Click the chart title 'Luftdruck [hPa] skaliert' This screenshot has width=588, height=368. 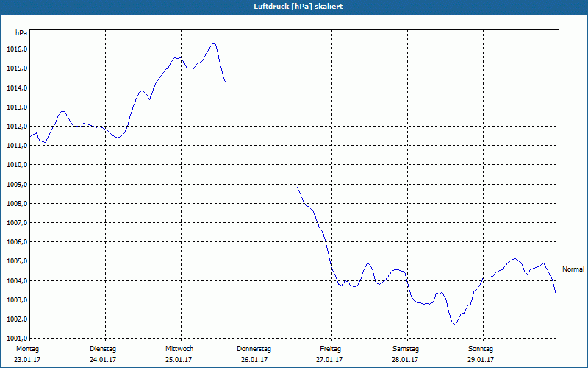(298, 7)
